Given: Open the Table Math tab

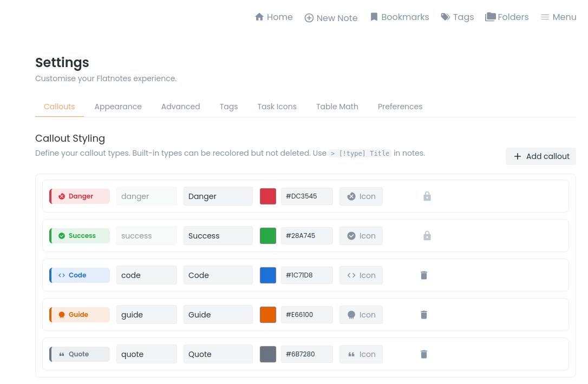Looking at the screenshot, I should pyautogui.click(x=337, y=107).
